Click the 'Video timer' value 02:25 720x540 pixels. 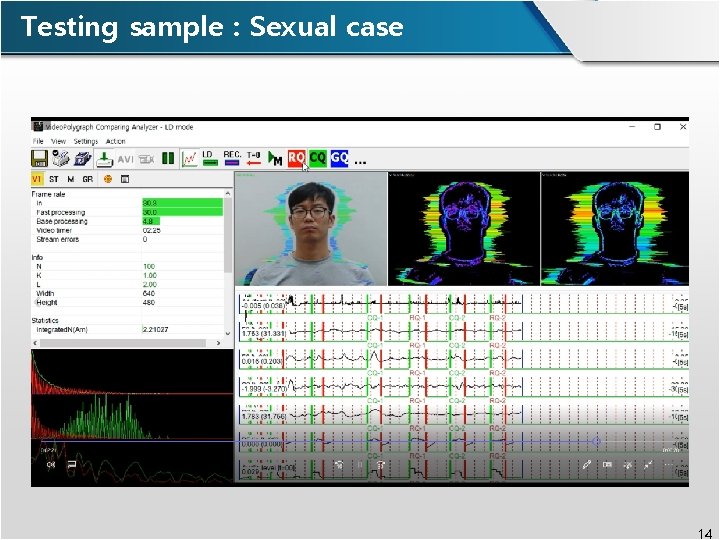pyautogui.click(x=152, y=231)
